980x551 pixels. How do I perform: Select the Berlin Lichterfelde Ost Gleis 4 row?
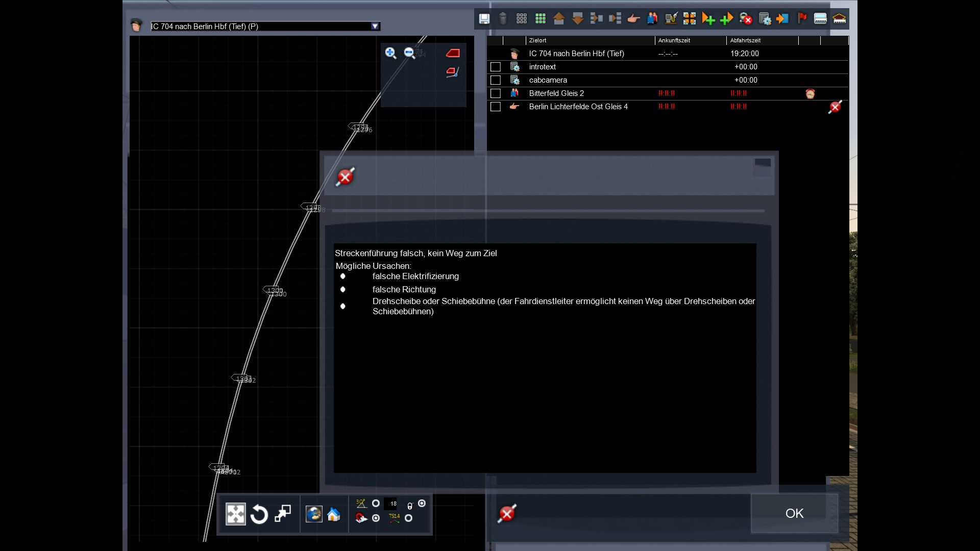[578, 107]
